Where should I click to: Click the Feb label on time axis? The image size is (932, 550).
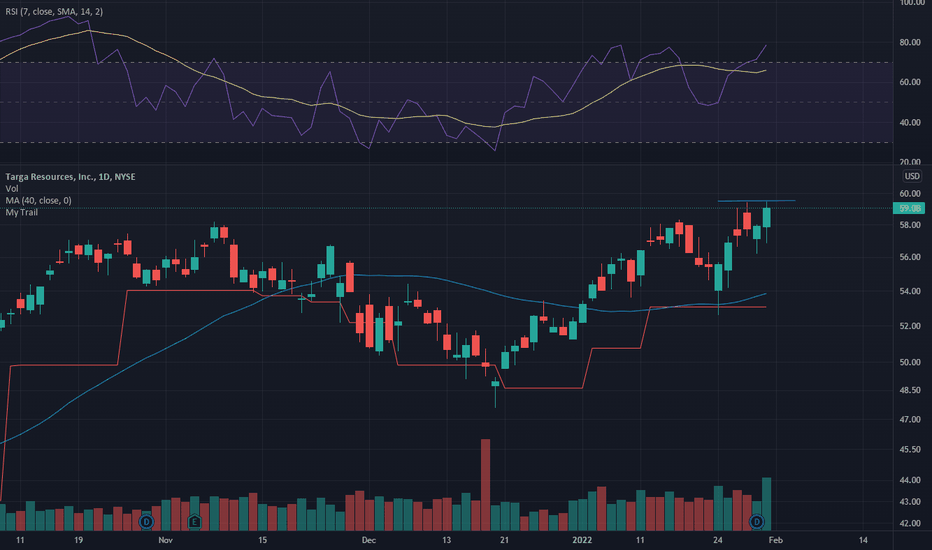coord(776,540)
